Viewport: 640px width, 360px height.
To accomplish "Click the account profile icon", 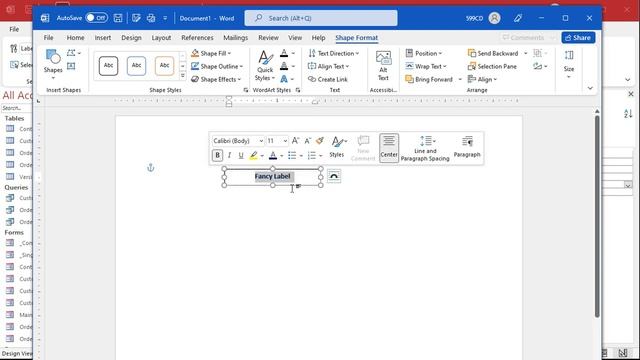I will pos(494,18).
